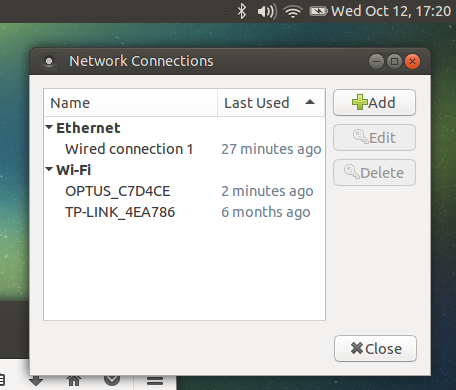Open the clock showing Wed Oct 12
The width and height of the screenshot is (456, 390).
[x=391, y=11]
